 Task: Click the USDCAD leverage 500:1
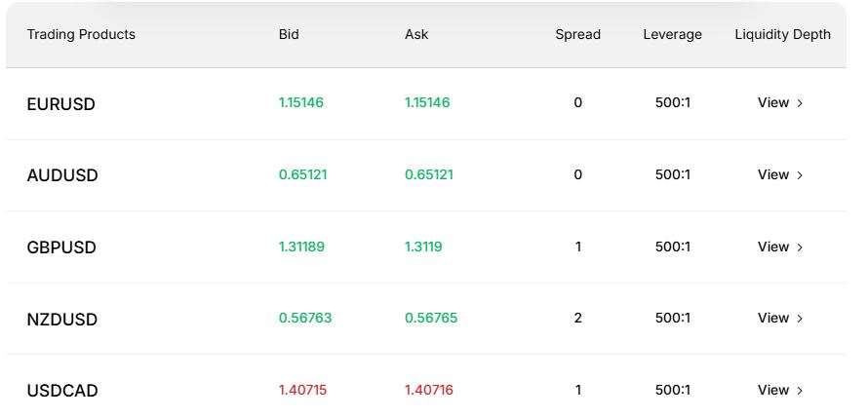point(673,390)
